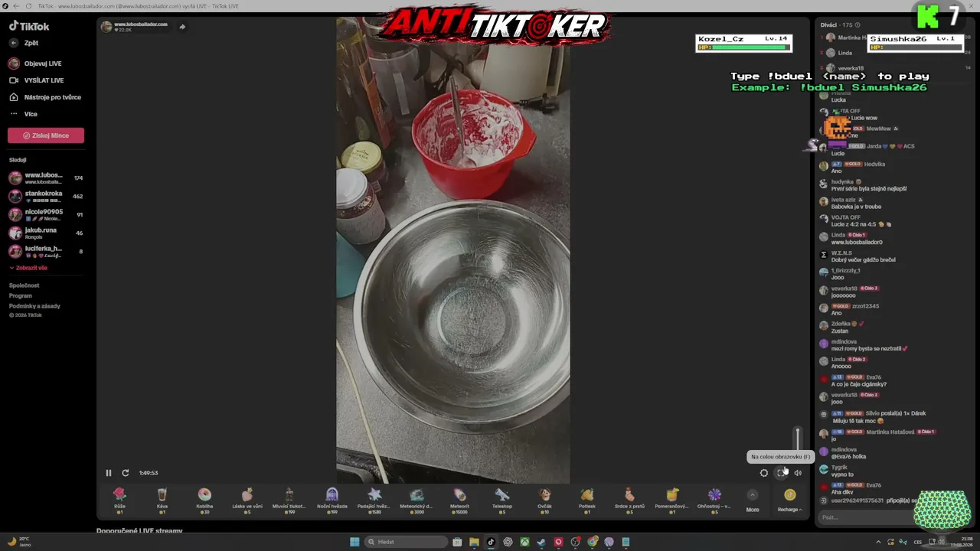980x551 pixels.
Task: Send the Padající hvězda gift
Action: [374, 500]
